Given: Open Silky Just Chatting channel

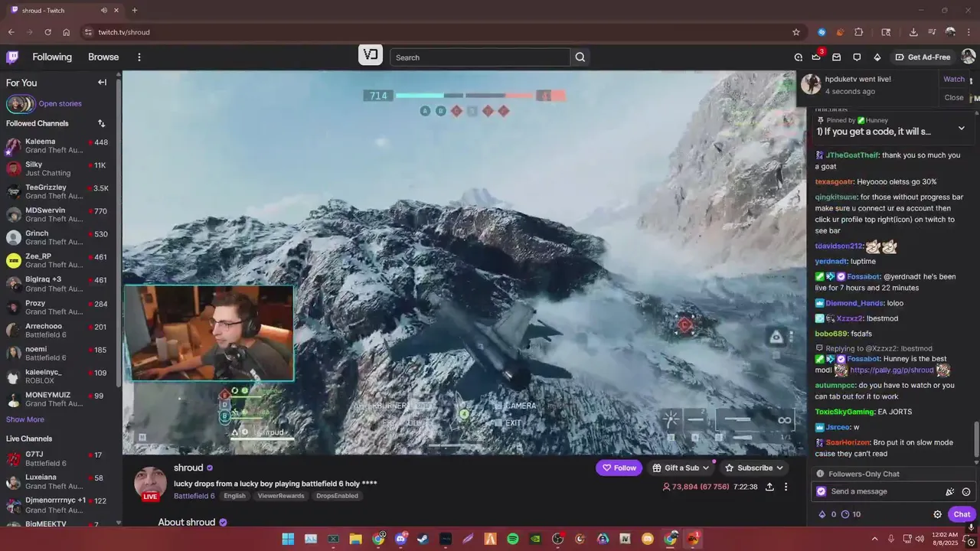Looking at the screenshot, I should click(x=57, y=168).
